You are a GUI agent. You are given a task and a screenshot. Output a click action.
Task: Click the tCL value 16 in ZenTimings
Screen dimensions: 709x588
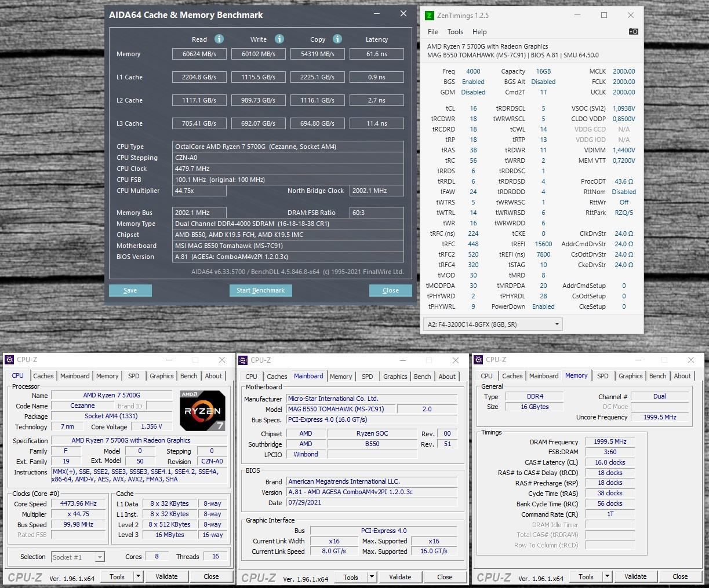tap(473, 108)
